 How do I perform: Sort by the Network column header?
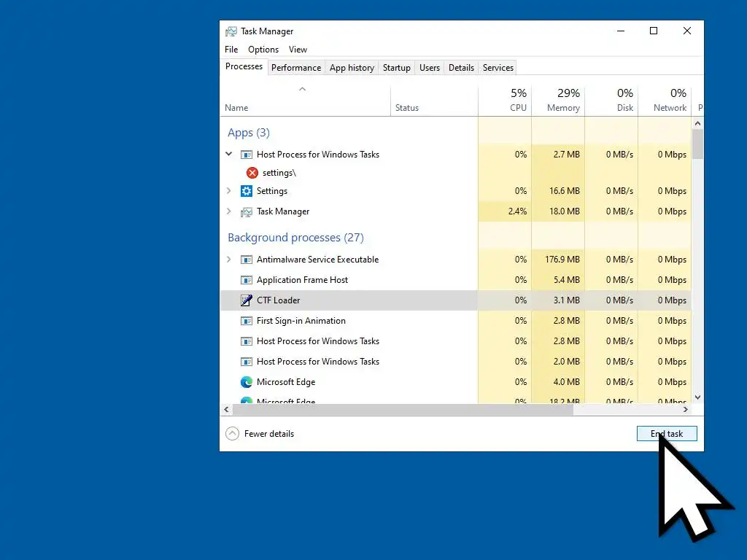click(x=665, y=101)
